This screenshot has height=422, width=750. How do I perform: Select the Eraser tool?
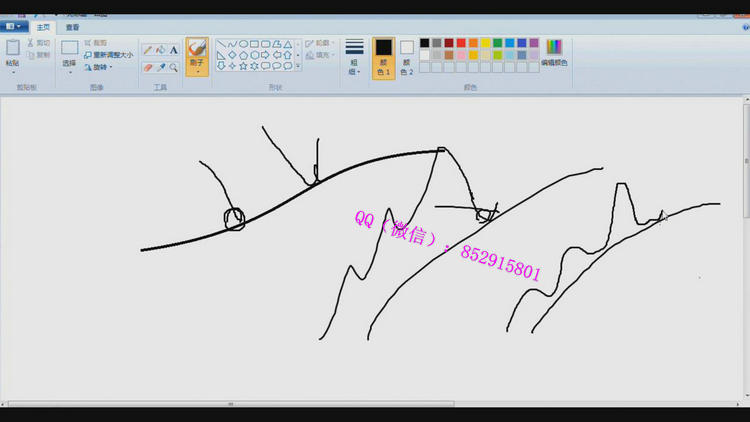click(147, 67)
